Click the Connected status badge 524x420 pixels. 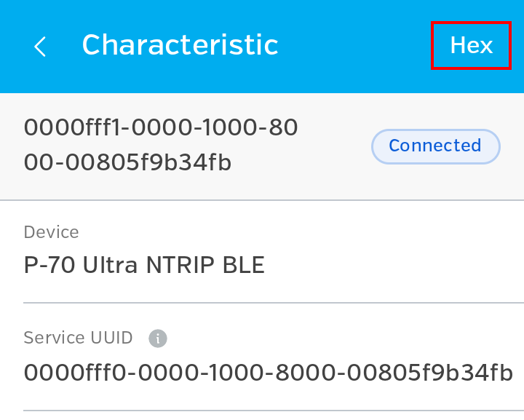[x=435, y=146]
